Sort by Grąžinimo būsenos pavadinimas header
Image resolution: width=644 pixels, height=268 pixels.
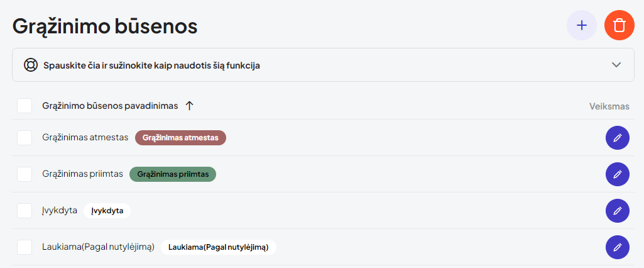point(109,106)
